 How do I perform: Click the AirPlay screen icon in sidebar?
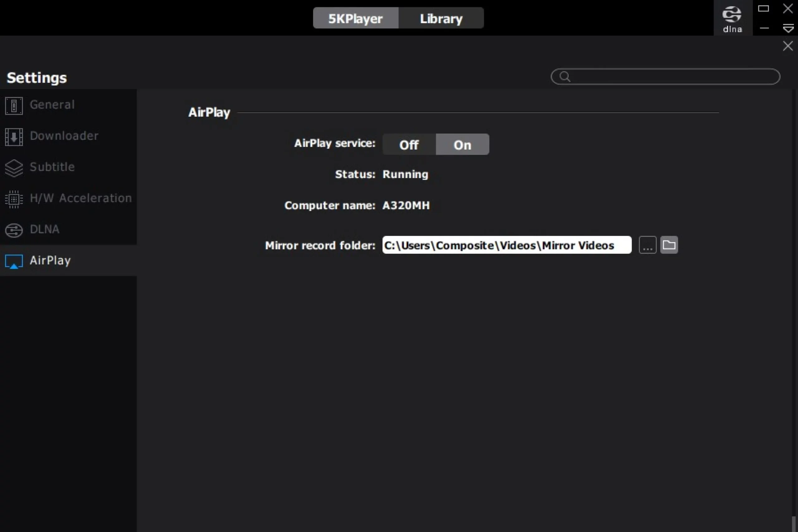click(14, 261)
